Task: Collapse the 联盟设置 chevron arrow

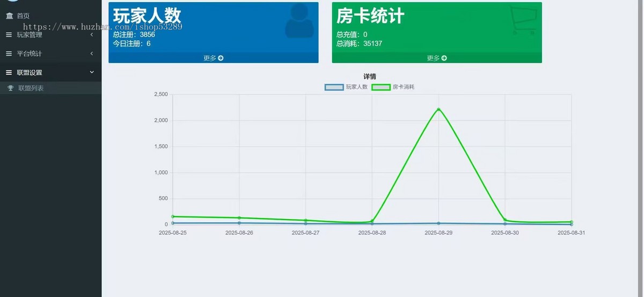Action: click(x=92, y=73)
